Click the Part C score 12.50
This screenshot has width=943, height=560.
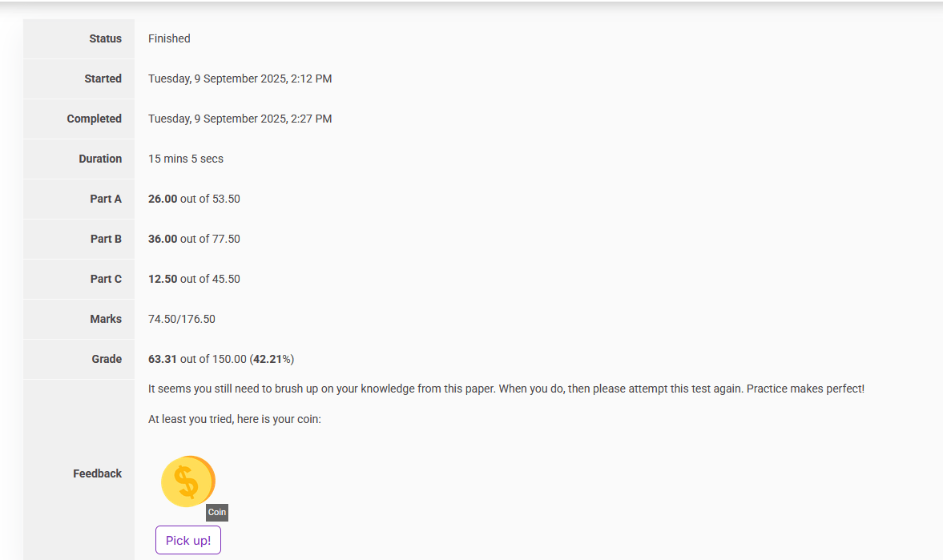(163, 279)
